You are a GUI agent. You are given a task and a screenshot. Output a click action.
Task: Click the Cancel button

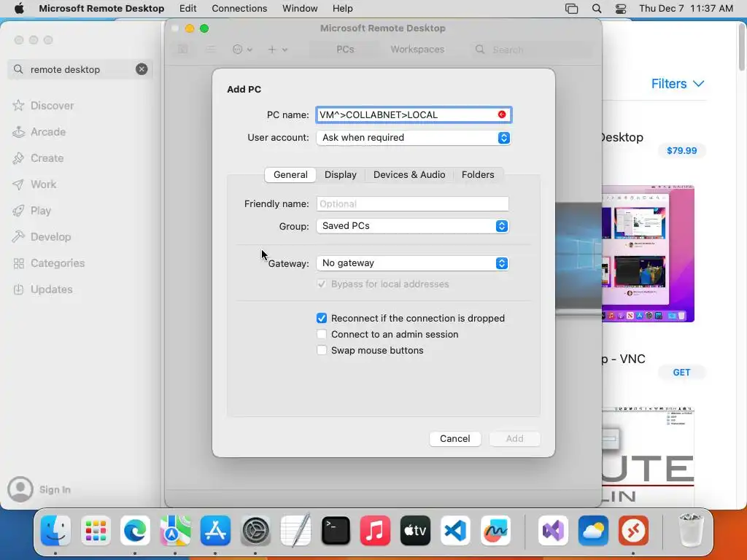[454, 438]
